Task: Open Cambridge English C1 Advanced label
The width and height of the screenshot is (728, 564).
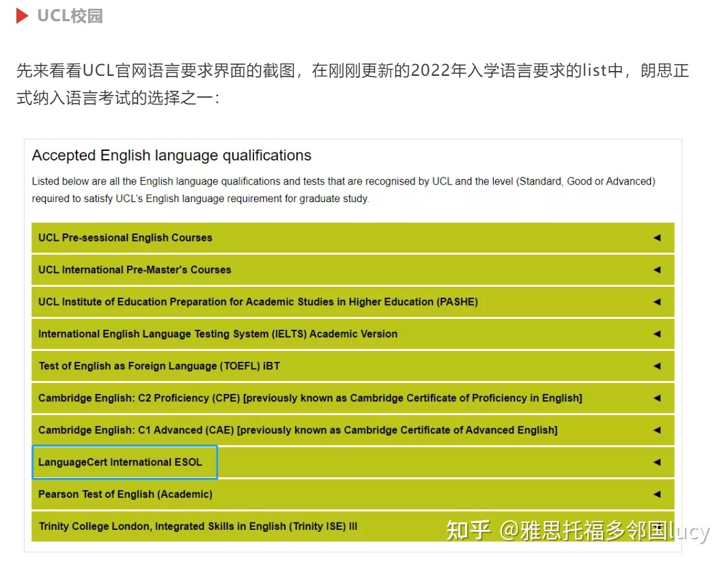Action: (x=298, y=430)
